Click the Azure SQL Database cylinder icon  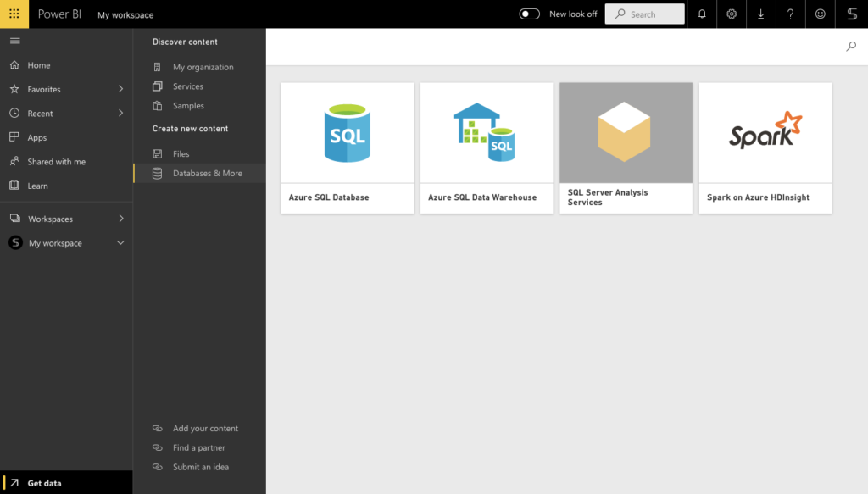coord(347,133)
